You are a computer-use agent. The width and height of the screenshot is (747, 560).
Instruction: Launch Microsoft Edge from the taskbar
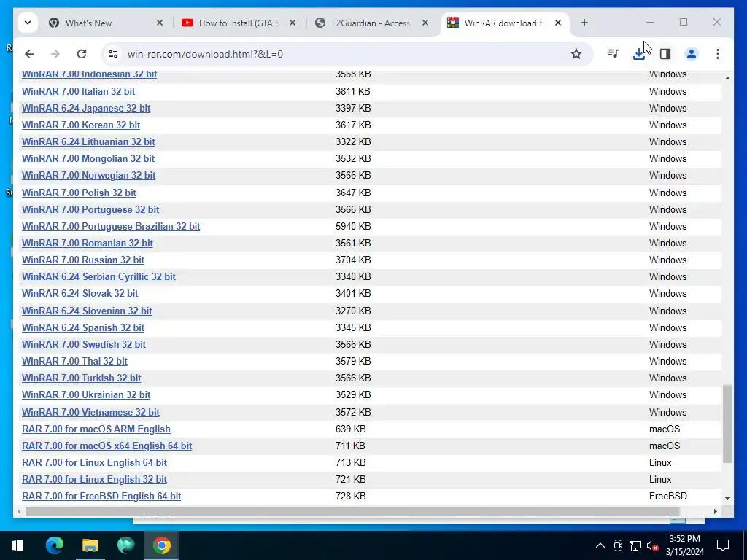[x=54, y=545]
